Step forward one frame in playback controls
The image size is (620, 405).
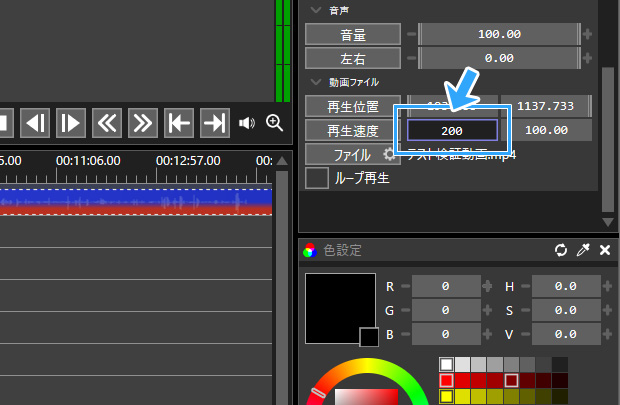(x=71, y=123)
